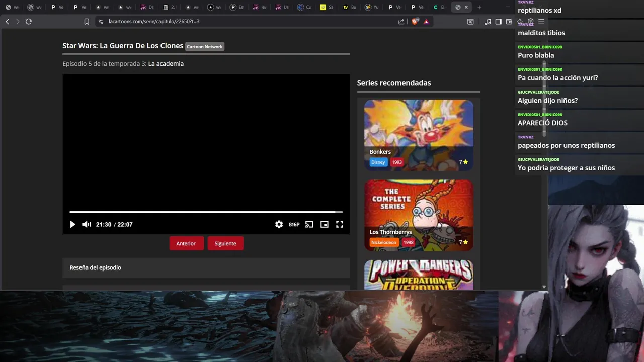Image resolution: width=644 pixels, height=362 pixels.
Task: Click chat message 'reptilianos xd'
Action: 539,11
